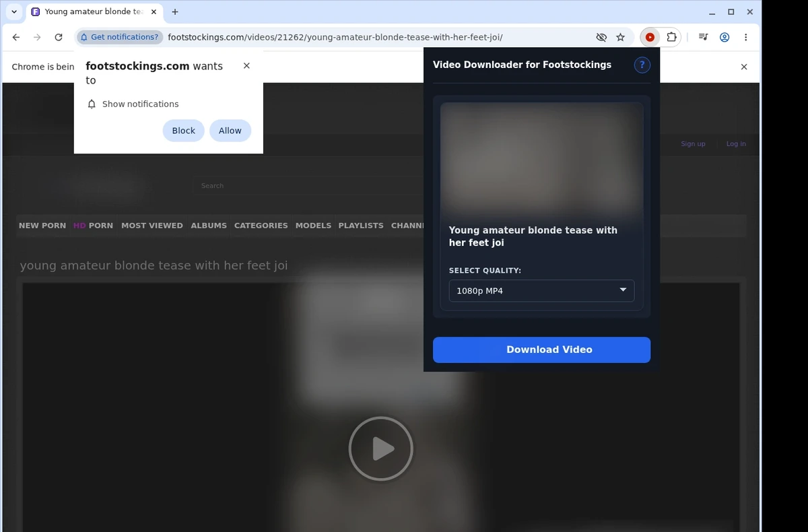Open the PLAYLISTS menu item
808x532 pixels.
pyautogui.click(x=361, y=226)
